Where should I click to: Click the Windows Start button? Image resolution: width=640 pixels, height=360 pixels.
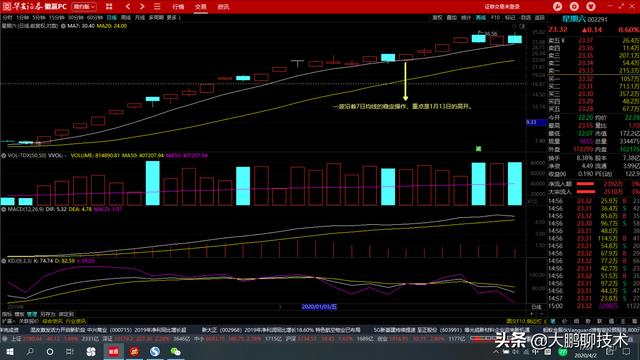[x=9, y=351]
